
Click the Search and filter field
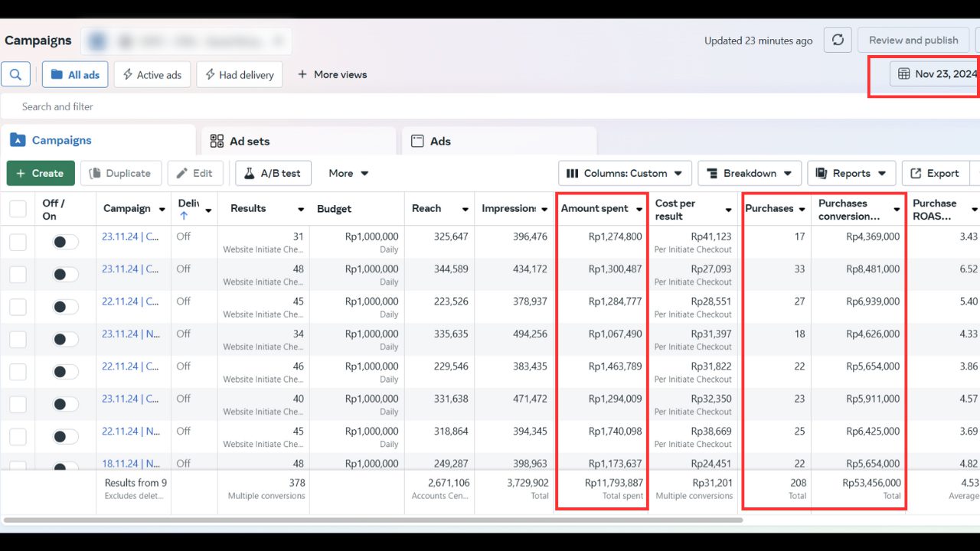tap(306, 106)
